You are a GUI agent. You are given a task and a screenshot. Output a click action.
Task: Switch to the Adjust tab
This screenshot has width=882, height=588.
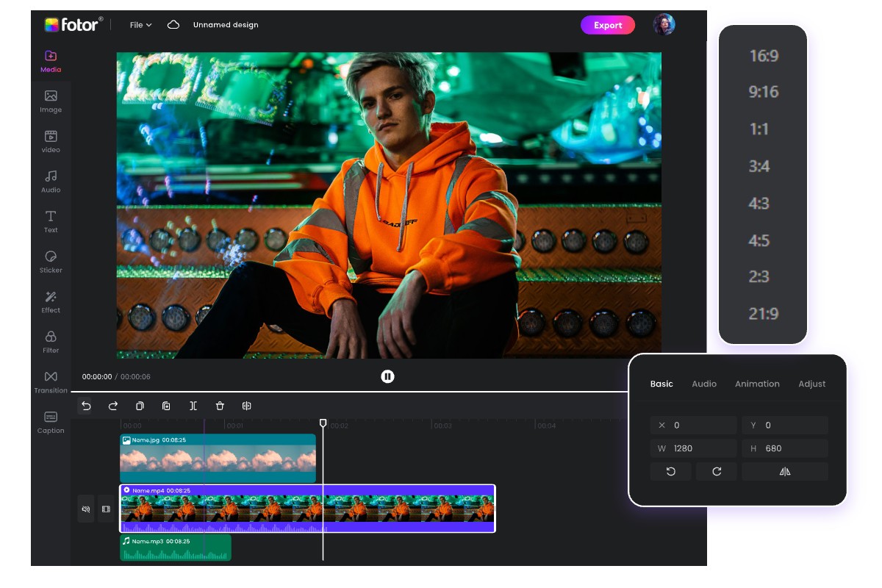812,384
